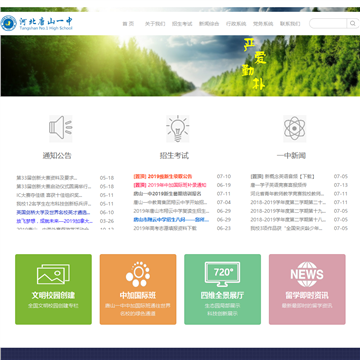Open the 放飞梦想，成就未来 notice link

(x=55, y=221)
